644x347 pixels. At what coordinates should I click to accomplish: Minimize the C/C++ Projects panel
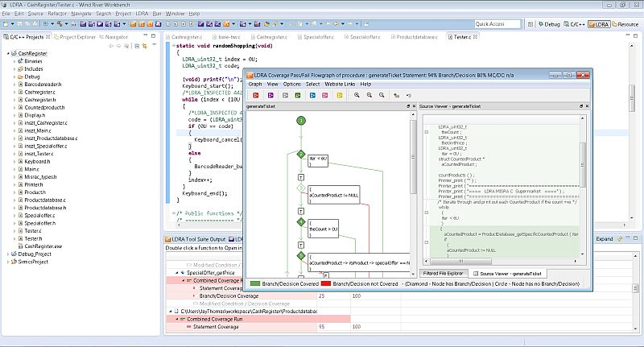point(146,36)
